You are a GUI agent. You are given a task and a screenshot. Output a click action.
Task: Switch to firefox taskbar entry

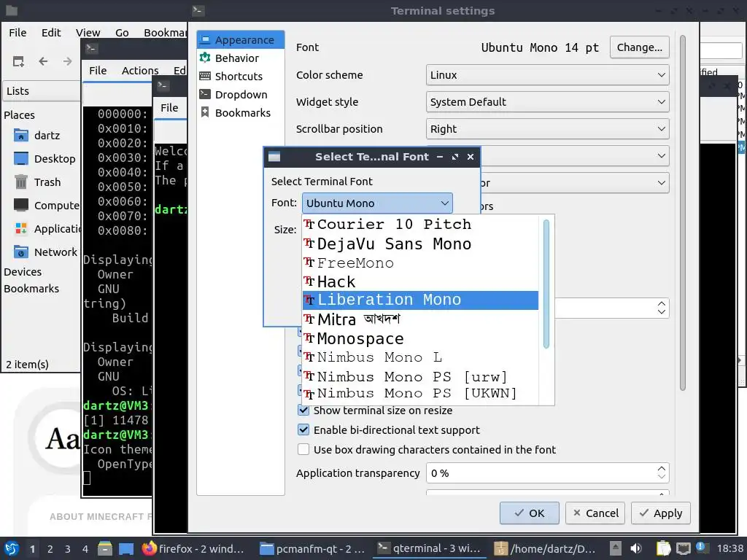193,549
